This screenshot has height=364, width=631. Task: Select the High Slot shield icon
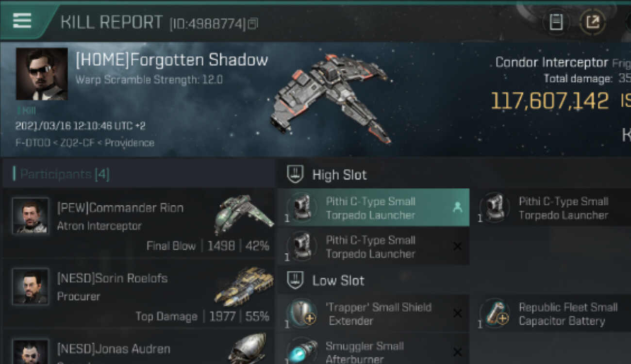click(x=295, y=174)
